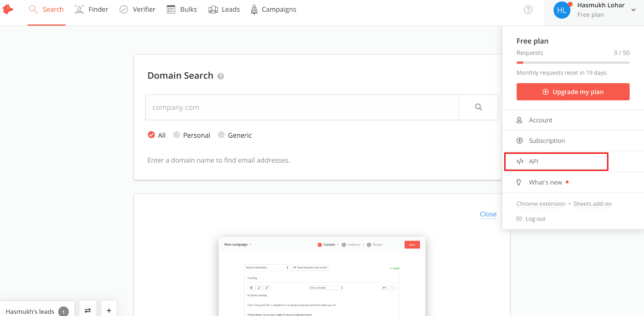Click the plus icon to add leads list
The height and width of the screenshot is (316, 644).
click(x=109, y=309)
